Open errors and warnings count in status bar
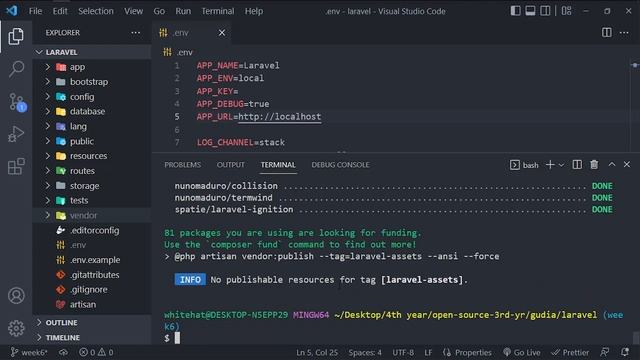The height and width of the screenshot is (360, 640). pyautogui.click(x=96, y=352)
